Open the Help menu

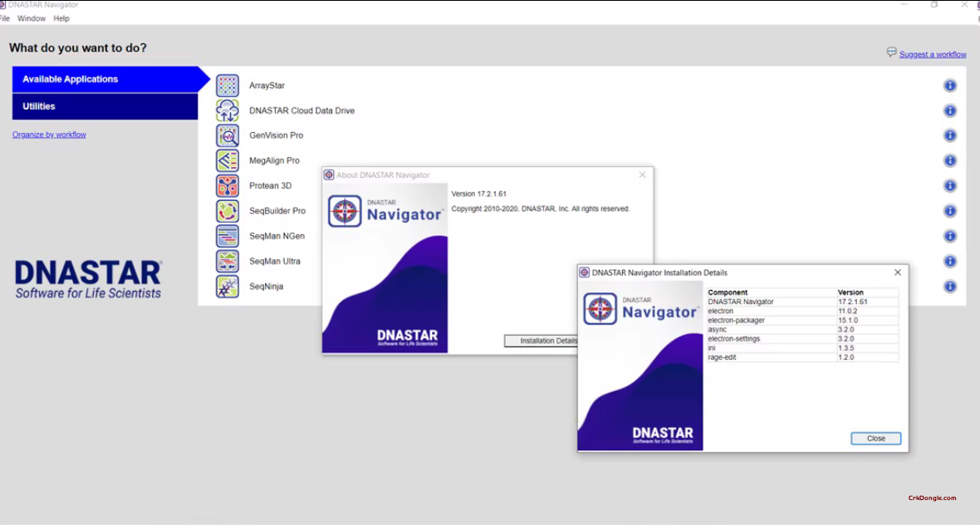61,18
